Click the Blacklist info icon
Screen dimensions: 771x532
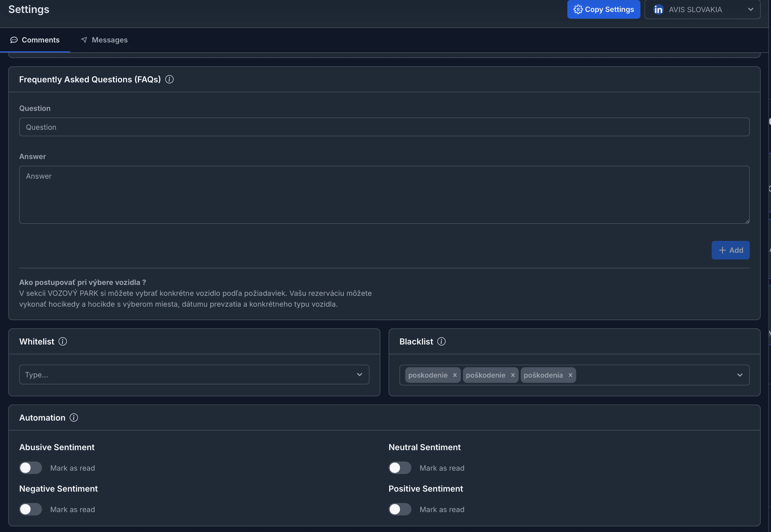point(441,341)
